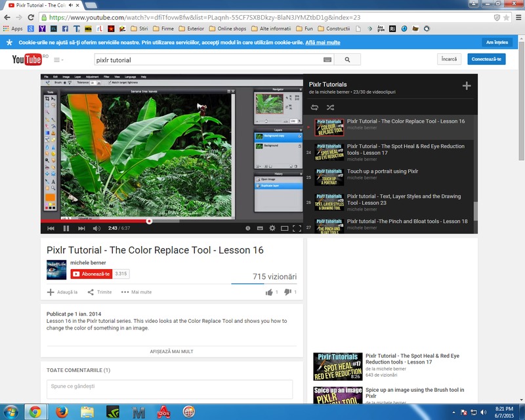Viewport: 525px width, 420px height.
Task: Toggle playlist shuffle
Action: pyautogui.click(x=330, y=108)
